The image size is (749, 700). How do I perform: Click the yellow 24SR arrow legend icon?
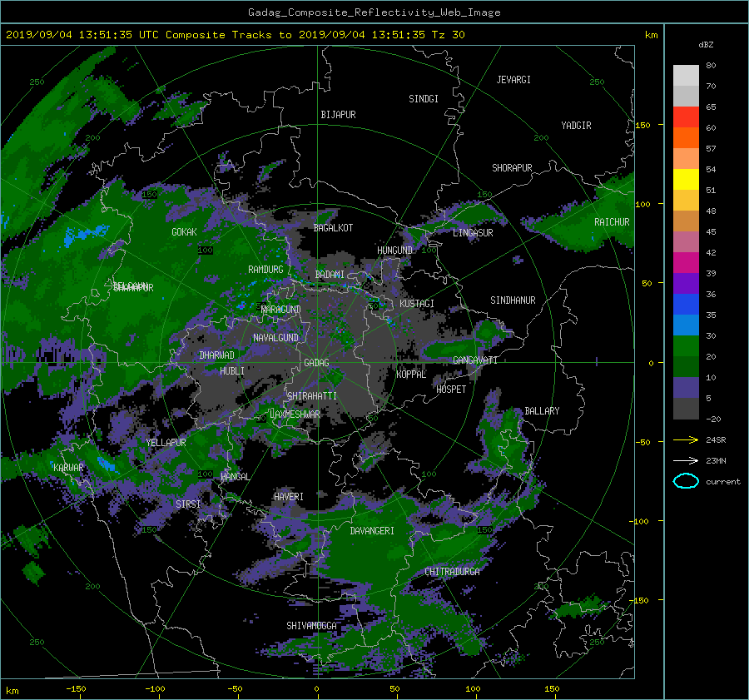tap(686, 439)
